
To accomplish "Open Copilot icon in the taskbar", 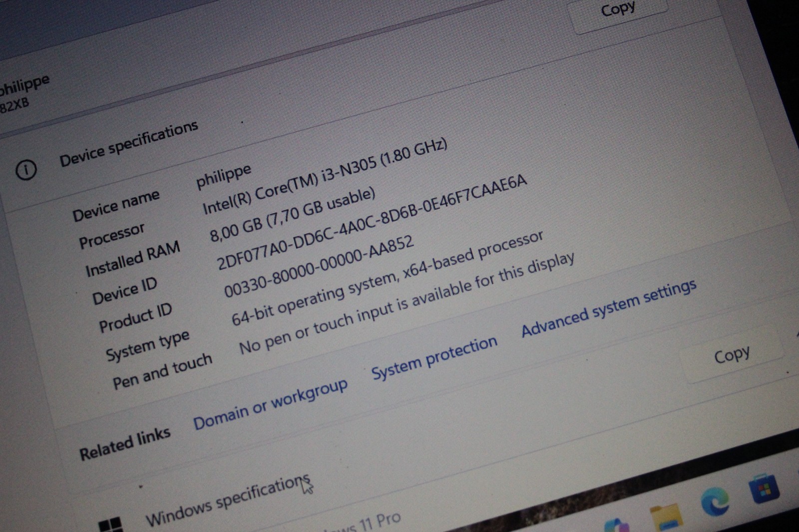I will (617, 526).
